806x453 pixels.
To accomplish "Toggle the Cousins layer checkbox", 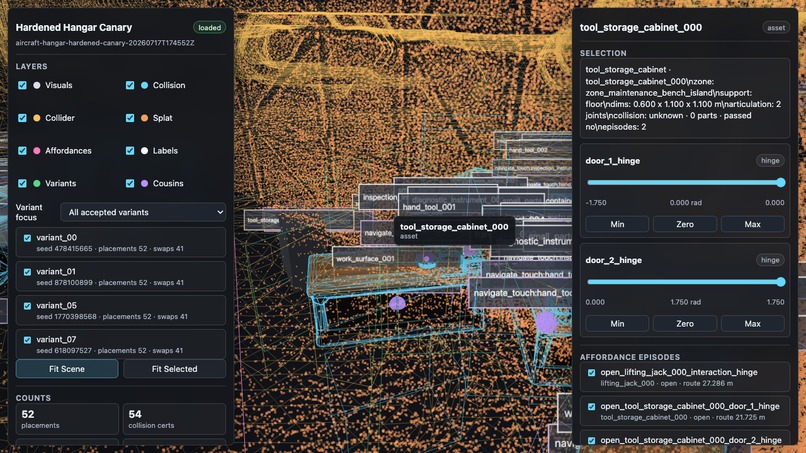I will pyautogui.click(x=130, y=183).
